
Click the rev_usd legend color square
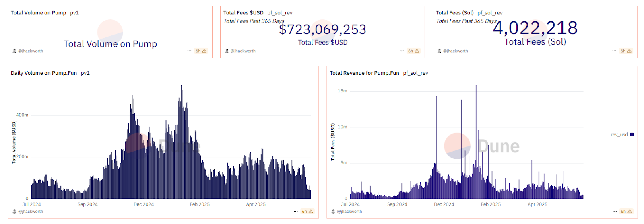point(632,135)
